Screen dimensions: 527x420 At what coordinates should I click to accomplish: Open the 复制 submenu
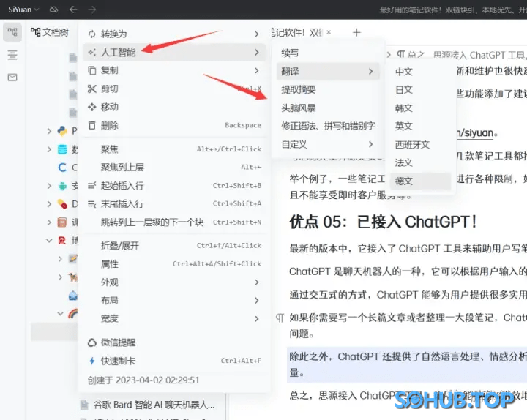(x=173, y=70)
